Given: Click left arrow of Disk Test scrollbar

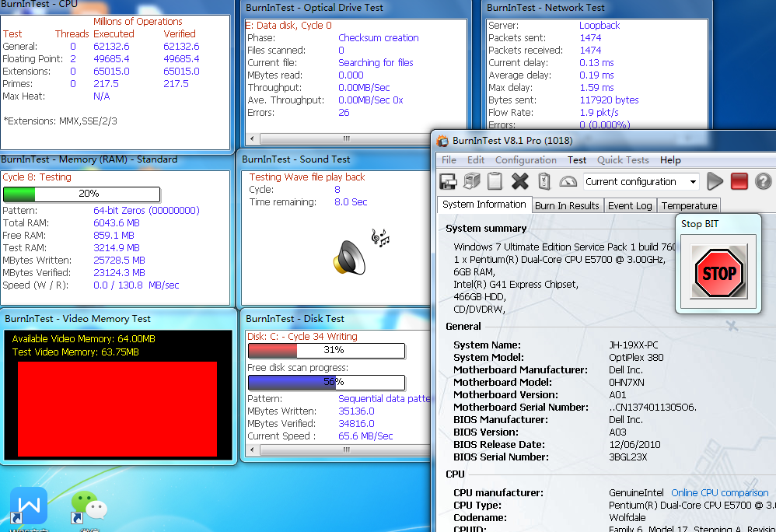Looking at the screenshot, I should [252, 450].
